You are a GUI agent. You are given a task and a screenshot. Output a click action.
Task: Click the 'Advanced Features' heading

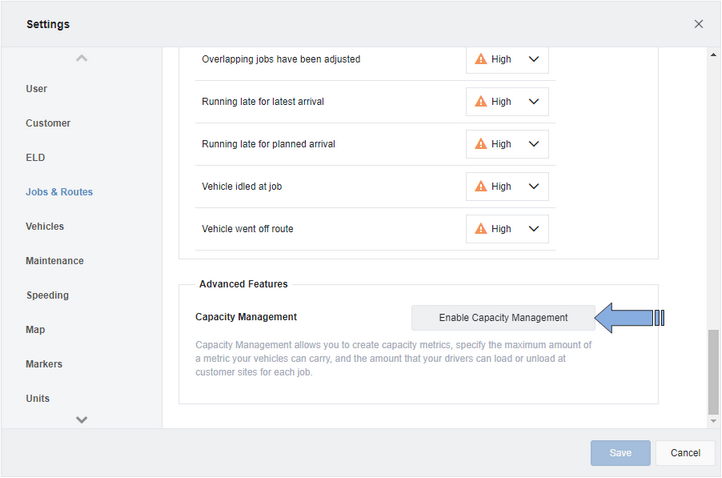[244, 284]
